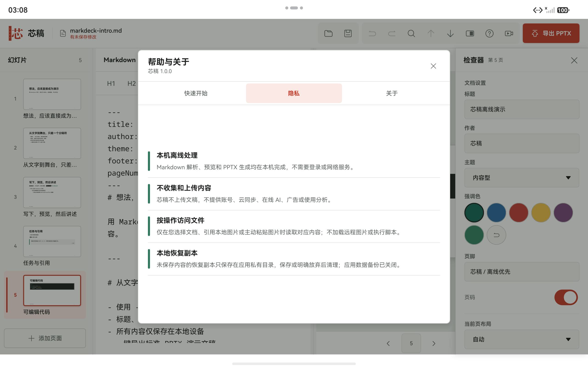
Task: Toggle the 页码 page number switch
Action: pos(566,297)
